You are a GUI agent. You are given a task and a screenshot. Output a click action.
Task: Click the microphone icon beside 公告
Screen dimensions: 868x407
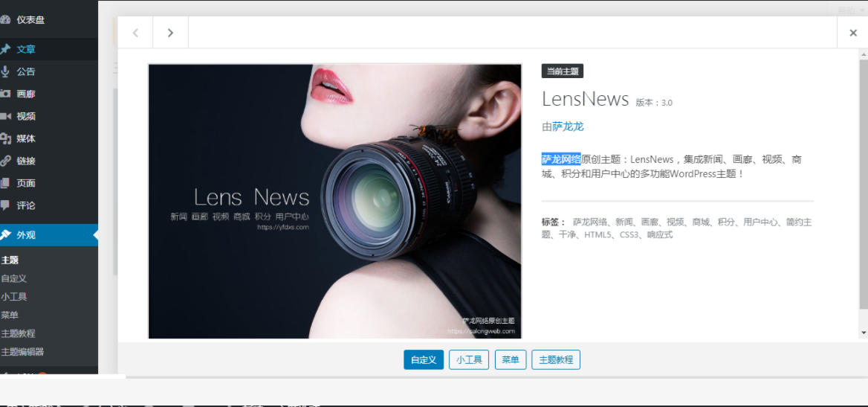[x=5, y=71]
